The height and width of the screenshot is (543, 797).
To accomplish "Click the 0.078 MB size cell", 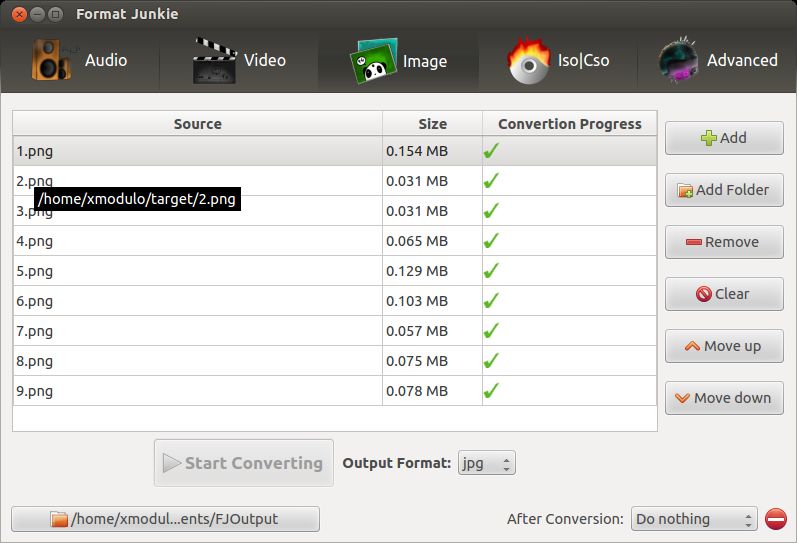I will tap(432, 391).
